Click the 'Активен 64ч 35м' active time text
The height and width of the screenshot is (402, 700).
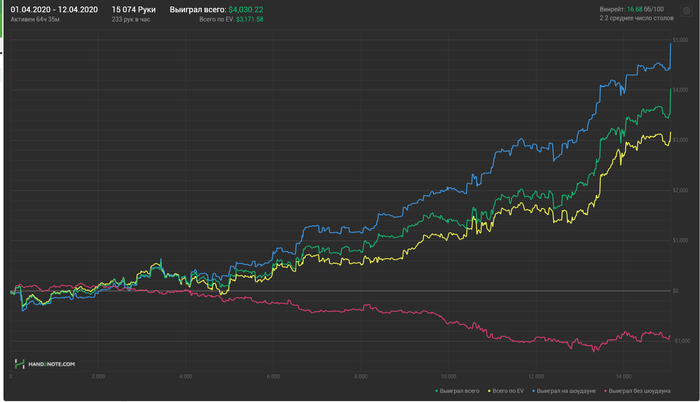35,19
